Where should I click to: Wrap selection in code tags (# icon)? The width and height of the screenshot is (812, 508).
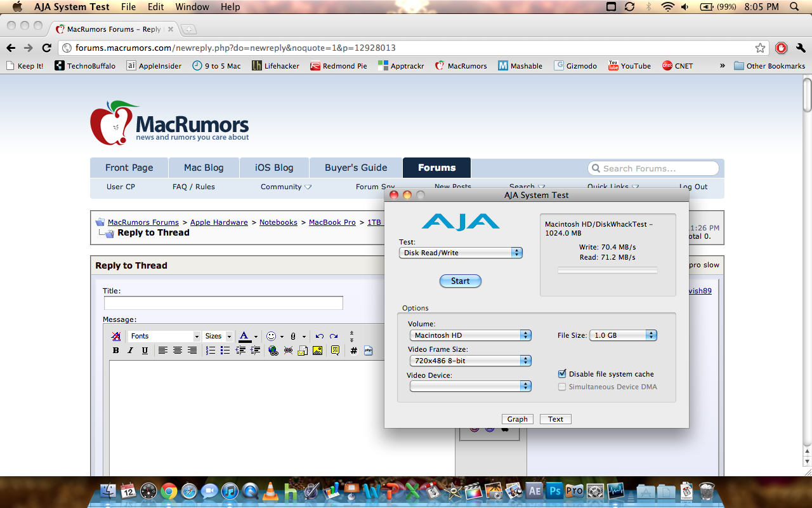(x=353, y=351)
